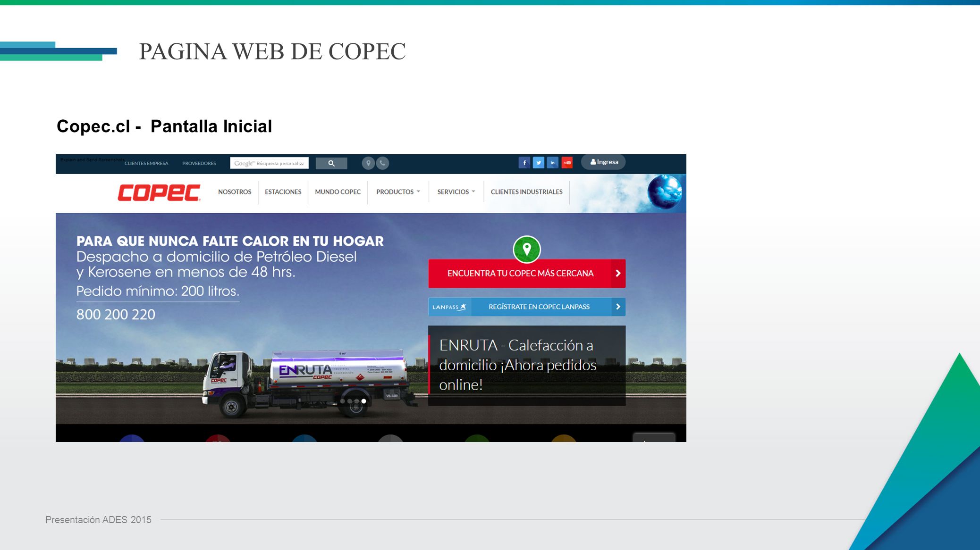Viewport: 980px width, 550px height.
Task: Click the gray location pin icon
Action: tap(368, 163)
